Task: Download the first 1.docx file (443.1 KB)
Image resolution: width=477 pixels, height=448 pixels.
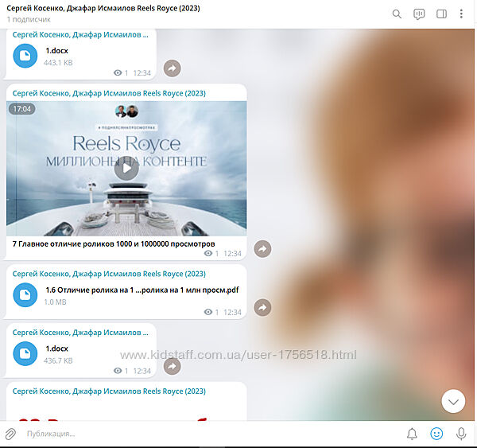Action: 25,56
